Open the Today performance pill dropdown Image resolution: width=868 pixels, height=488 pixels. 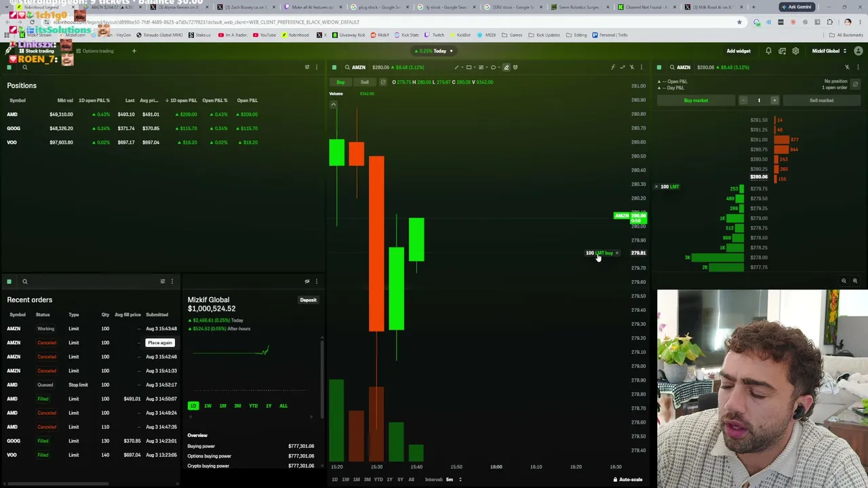tap(435, 51)
